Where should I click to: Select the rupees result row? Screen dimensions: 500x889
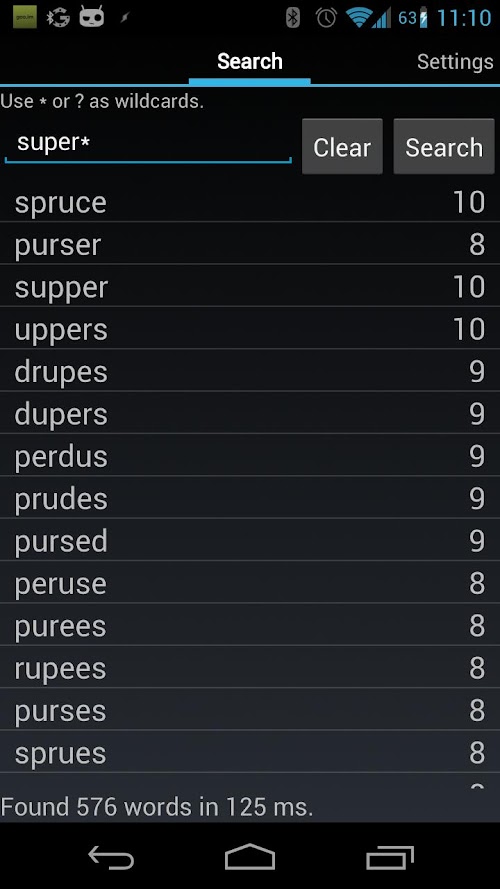250,668
